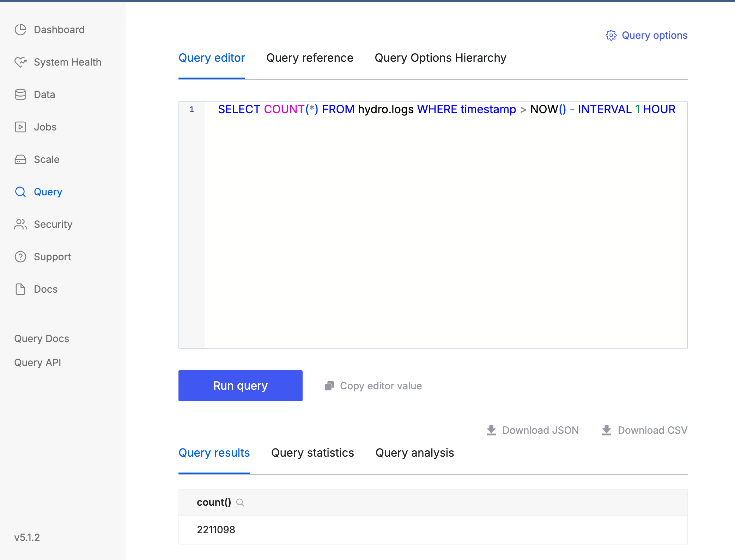The height and width of the screenshot is (560, 735).
Task: Open the Jobs panel icon
Action: pos(20,127)
